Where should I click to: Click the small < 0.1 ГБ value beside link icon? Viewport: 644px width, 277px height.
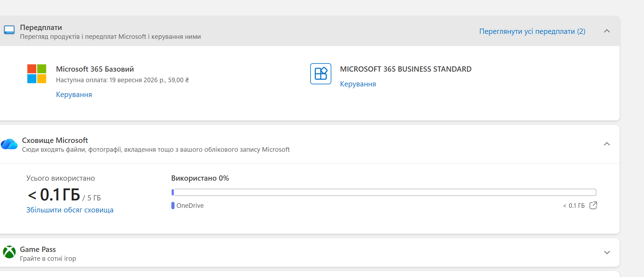point(574,206)
